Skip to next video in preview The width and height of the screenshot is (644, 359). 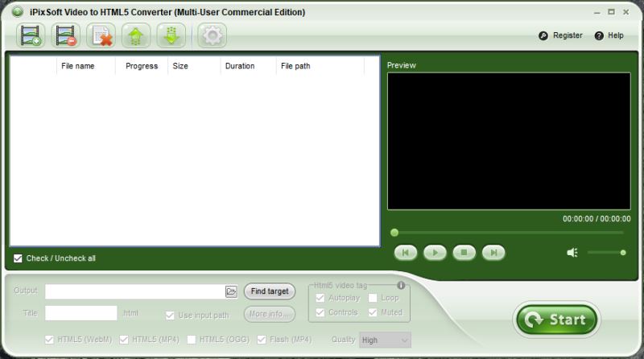tap(493, 253)
